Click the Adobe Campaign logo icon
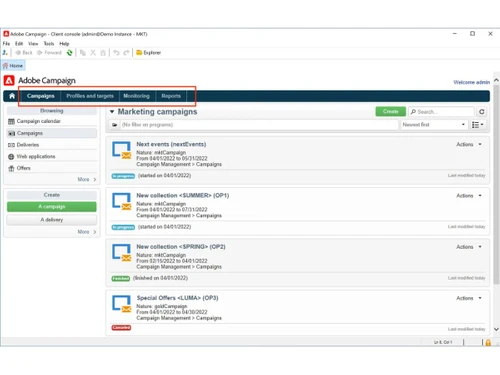 (x=9, y=80)
